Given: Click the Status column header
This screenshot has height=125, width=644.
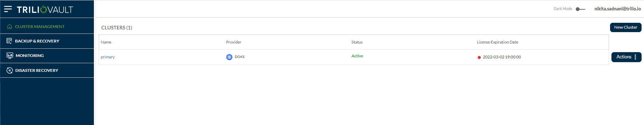Looking at the screenshot, I should [357, 42].
